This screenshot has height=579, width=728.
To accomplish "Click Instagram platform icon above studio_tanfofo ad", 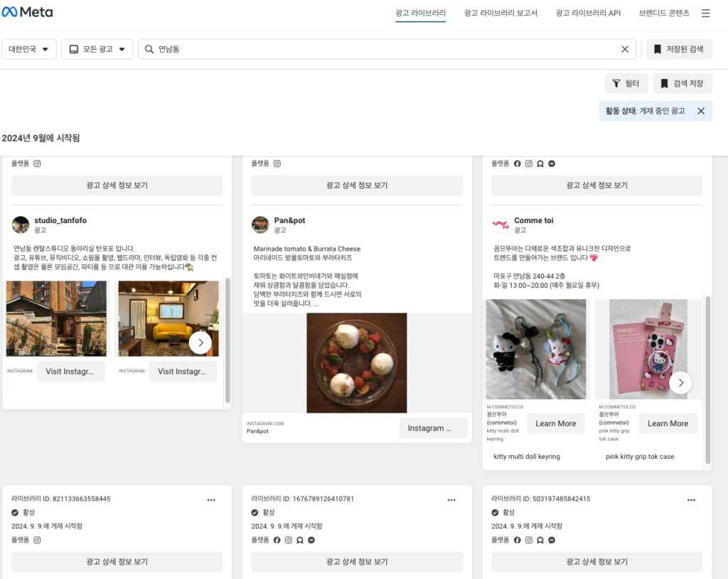I will [x=37, y=163].
